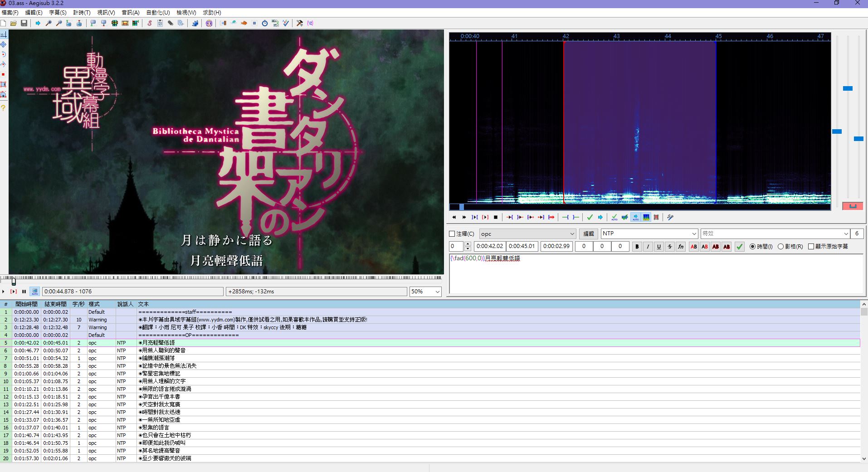
Task: Select the rectangular clip visual tool
Action: [x=3, y=84]
